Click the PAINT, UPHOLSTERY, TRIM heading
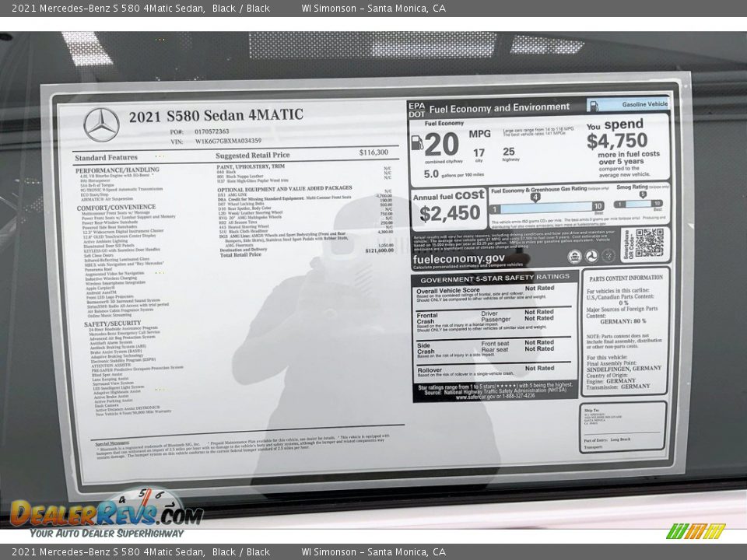The height and width of the screenshot is (560, 747). pyautogui.click(x=251, y=166)
